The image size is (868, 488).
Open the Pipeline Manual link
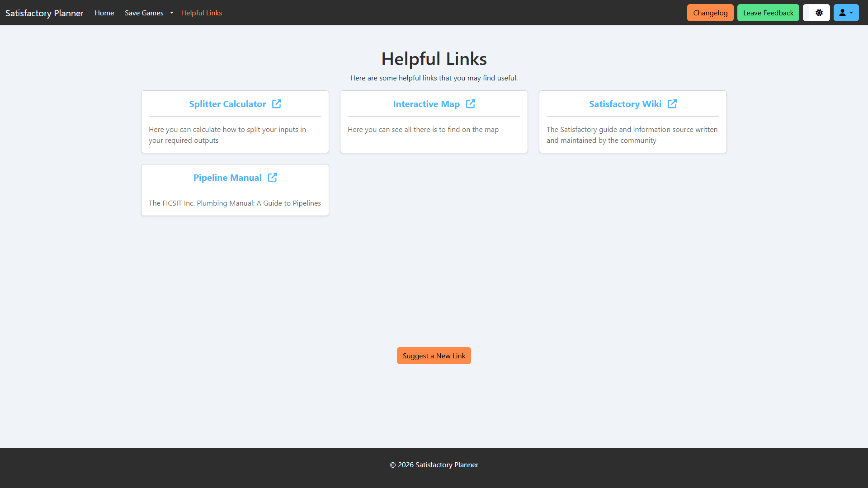227,177
